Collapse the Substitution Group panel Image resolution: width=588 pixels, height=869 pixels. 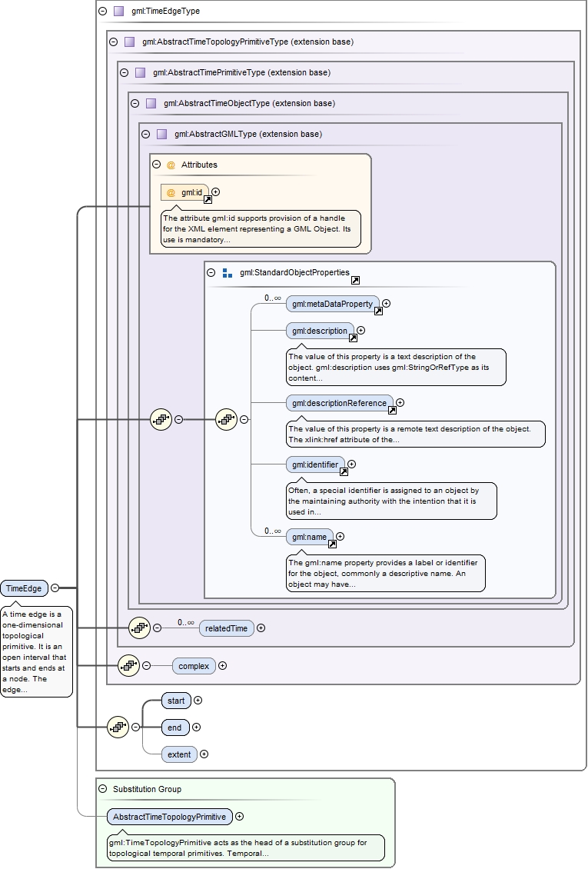(x=102, y=789)
